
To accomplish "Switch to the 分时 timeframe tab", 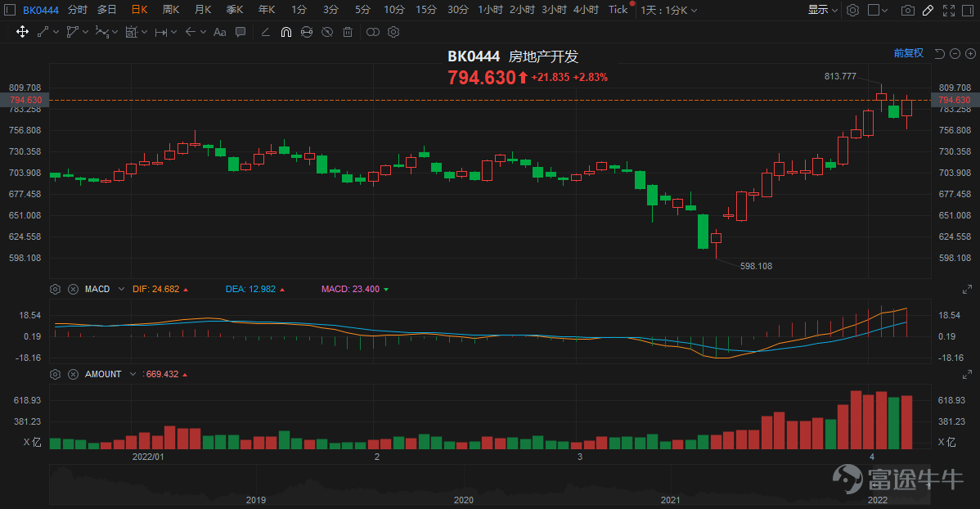I will point(78,10).
